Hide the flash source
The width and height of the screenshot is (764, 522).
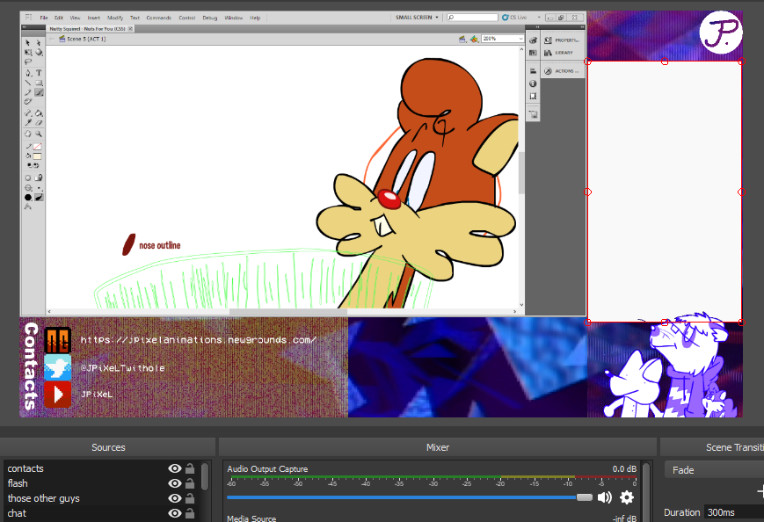pyautogui.click(x=174, y=483)
